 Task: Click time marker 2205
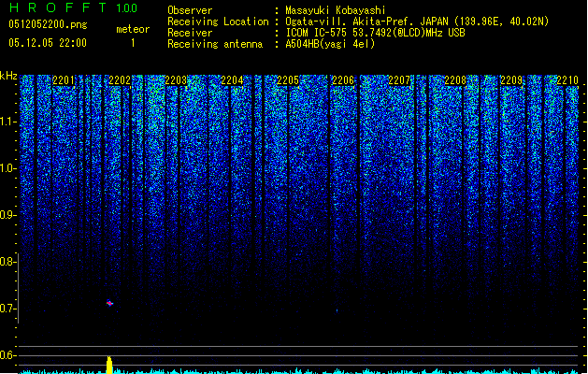tap(288, 80)
